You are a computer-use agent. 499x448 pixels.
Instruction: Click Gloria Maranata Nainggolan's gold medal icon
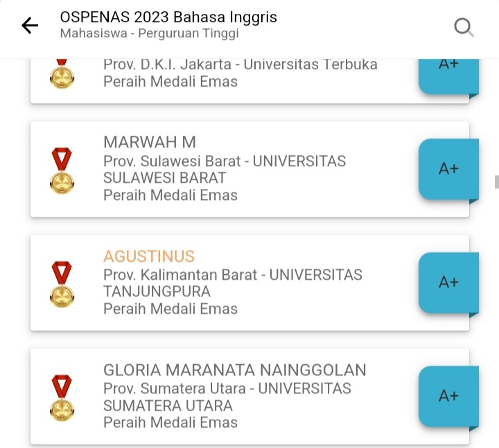(x=62, y=397)
